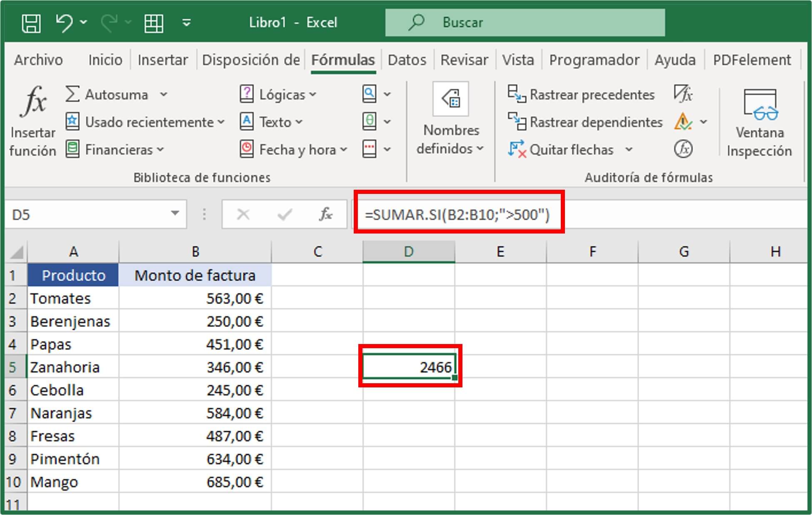This screenshot has height=515, width=812.
Task: Toggle the Evaluar fórmula tool
Action: pos(684,148)
